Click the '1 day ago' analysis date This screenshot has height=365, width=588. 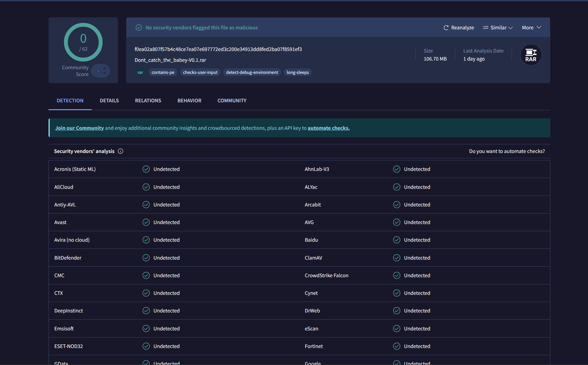point(474,59)
